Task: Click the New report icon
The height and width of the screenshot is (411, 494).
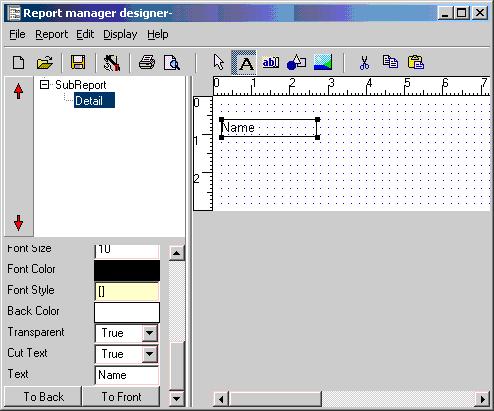Action: coord(18,62)
